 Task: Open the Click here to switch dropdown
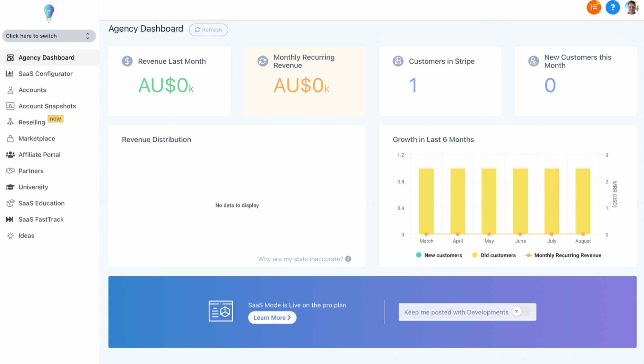click(49, 36)
